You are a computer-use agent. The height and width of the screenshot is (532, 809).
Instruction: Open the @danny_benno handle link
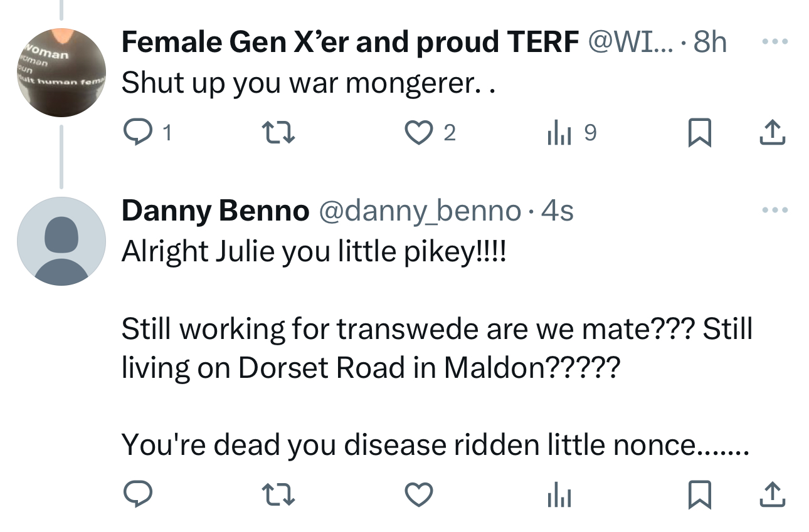pyautogui.click(x=420, y=211)
